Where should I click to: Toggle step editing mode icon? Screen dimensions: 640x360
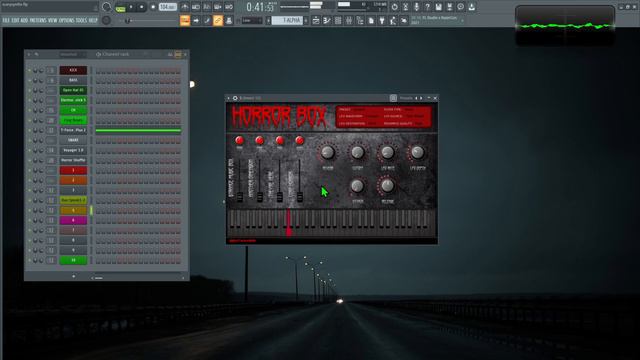207,20
